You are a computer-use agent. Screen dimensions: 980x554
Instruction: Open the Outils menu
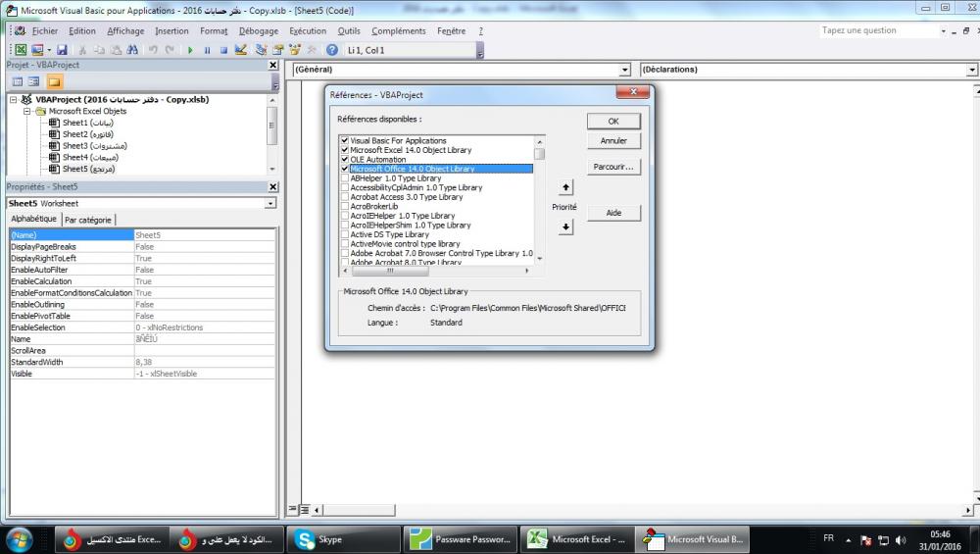coord(349,30)
